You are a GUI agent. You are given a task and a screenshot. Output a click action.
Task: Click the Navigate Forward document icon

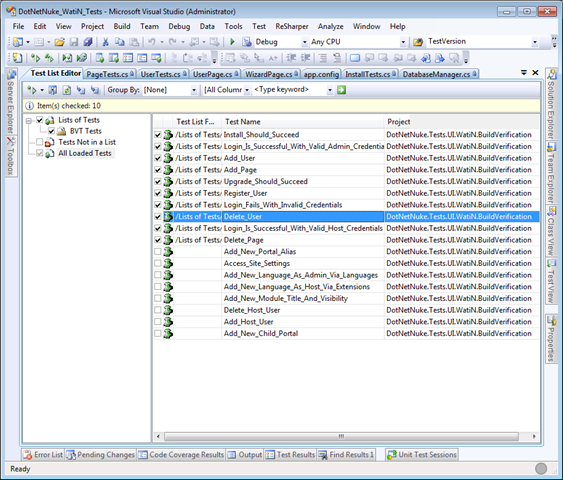(x=440, y=58)
